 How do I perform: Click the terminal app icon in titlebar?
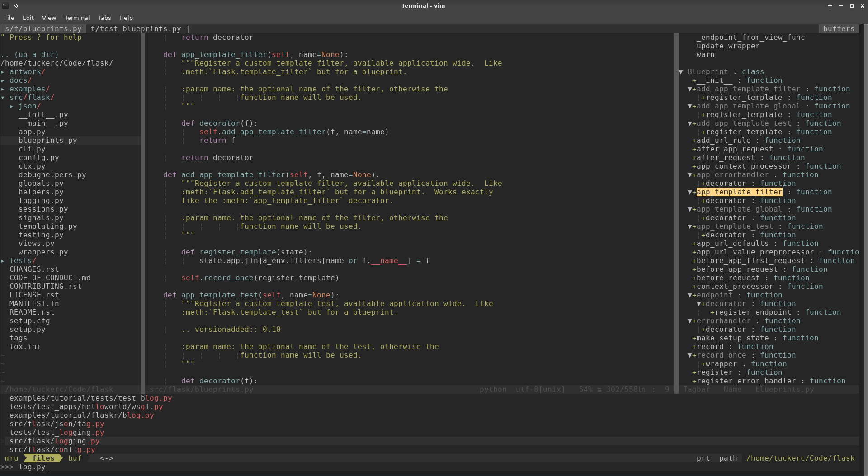[5, 6]
